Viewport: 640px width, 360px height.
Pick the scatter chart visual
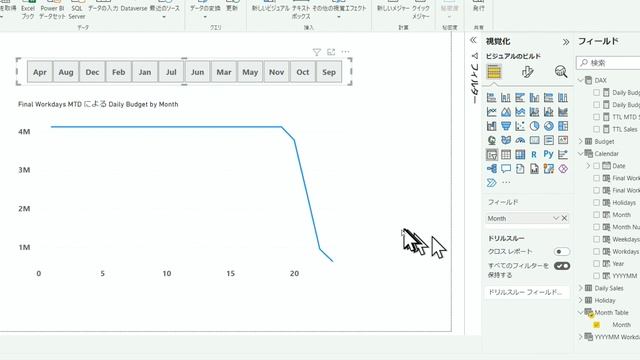click(x=520, y=126)
